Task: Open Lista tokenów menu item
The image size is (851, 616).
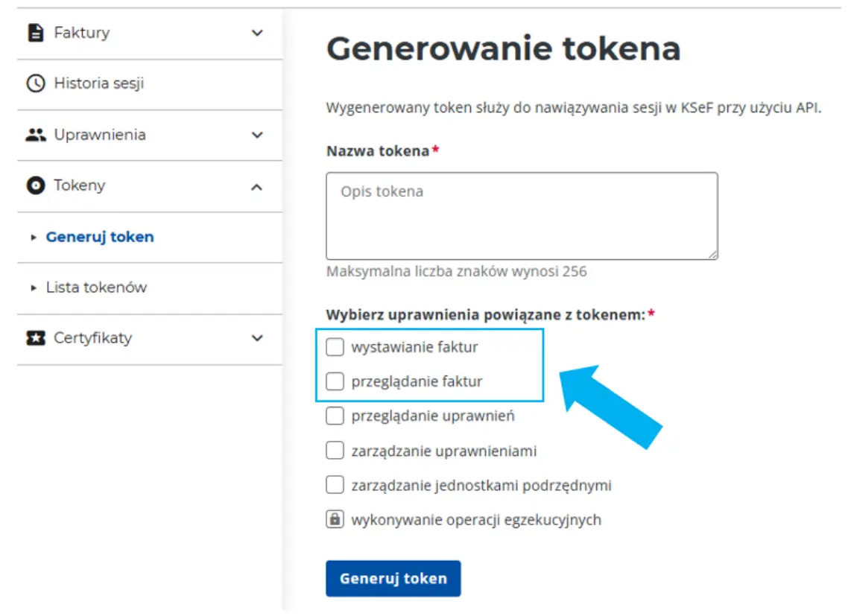Action: 96,288
